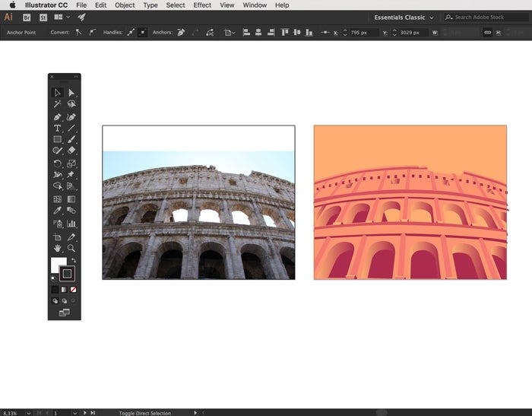Convert selected anchor point to corner

[78, 33]
